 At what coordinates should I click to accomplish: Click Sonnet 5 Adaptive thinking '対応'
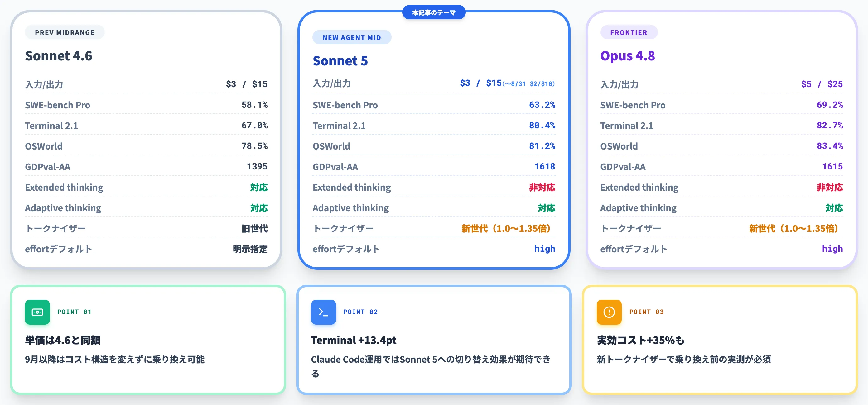pyautogui.click(x=546, y=208)
